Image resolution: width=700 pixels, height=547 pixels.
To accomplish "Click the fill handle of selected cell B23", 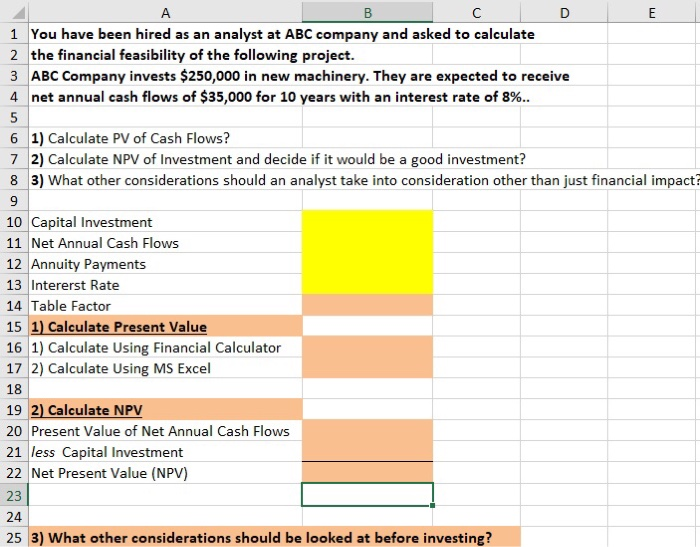I will click(433, 505).
